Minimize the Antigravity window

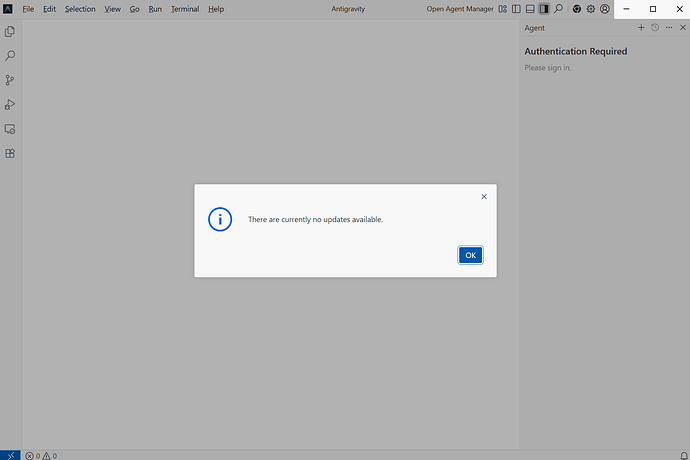626,9
